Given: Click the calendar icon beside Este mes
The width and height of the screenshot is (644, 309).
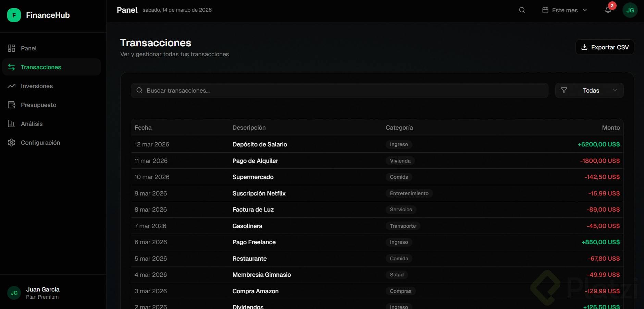Looking at the screenshot, I should click(x=545, y=10).
